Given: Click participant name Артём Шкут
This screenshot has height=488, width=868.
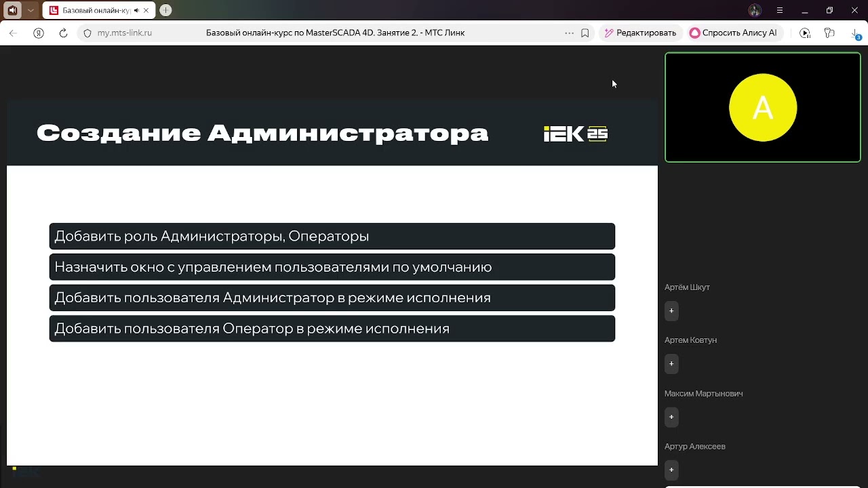Looking at the screenshot, I should click(x=687, y=287).
